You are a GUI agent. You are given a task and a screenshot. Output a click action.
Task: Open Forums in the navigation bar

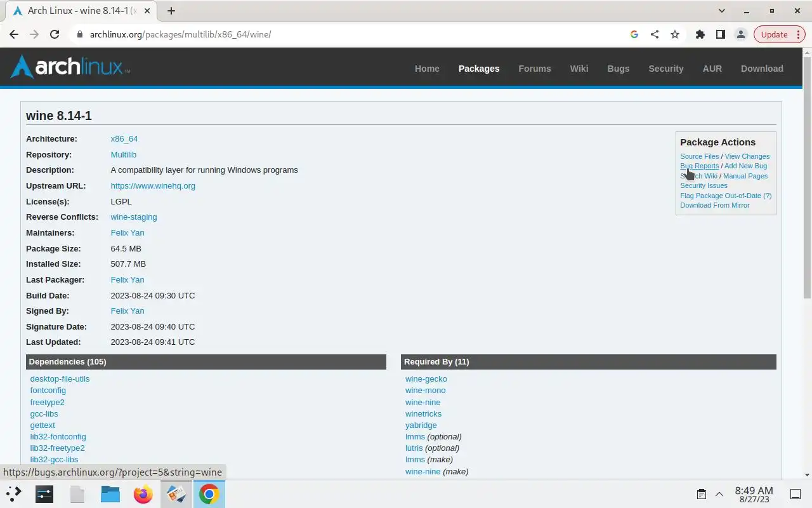tap(535, 69)
